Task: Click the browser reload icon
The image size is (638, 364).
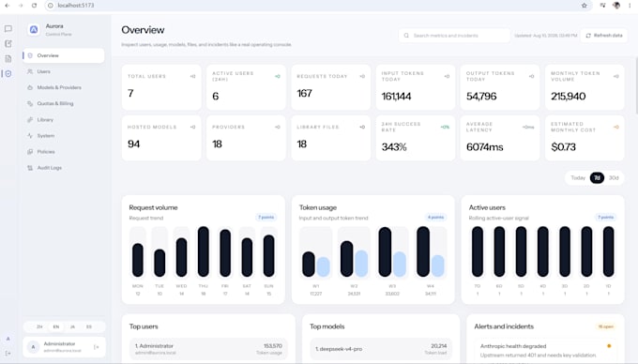Action: click(34, 6)
